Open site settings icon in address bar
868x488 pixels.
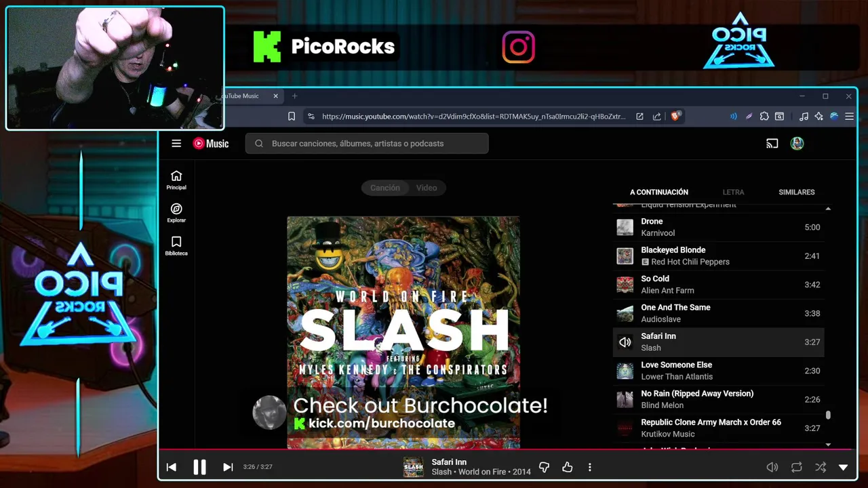tap(311, 117)
